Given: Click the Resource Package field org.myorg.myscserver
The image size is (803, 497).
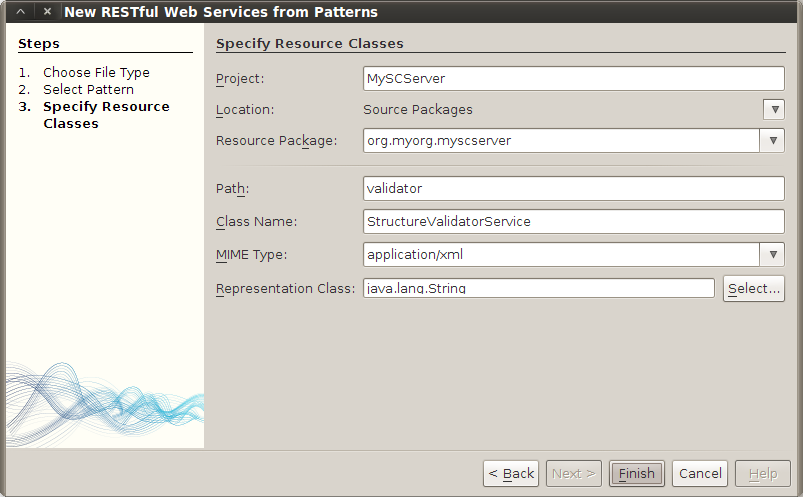Looking at the screenshot, I should coord(560,141).
